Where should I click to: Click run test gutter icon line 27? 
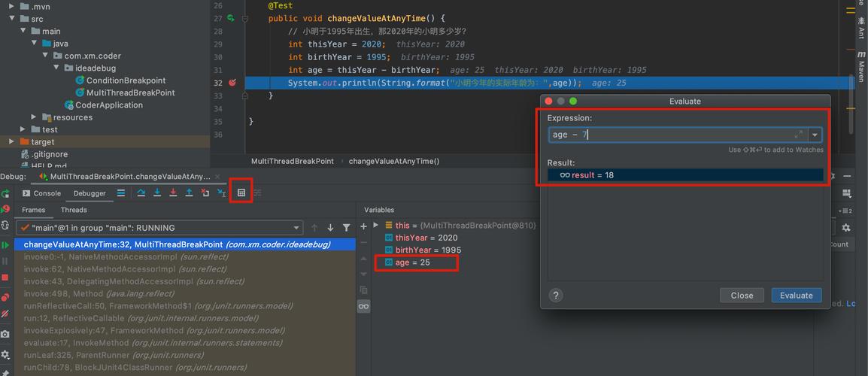pyautogui.click(x=231, y=18)
